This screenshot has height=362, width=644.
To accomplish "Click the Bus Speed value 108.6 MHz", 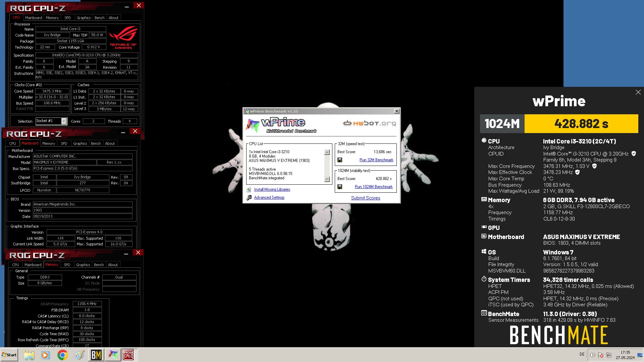I will coord(52,103).
